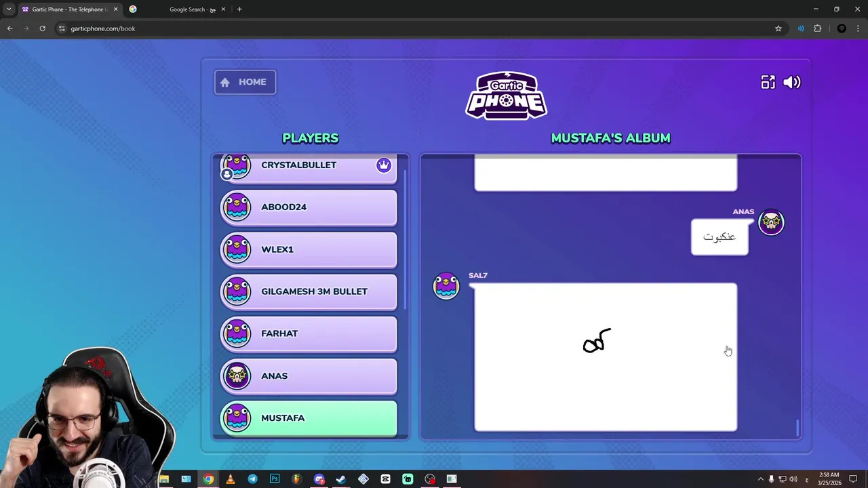Viewport: 868px width, 488px height.
Task: Select player ABOOD24
Action: pyautogui.click(x=309, y=207)
